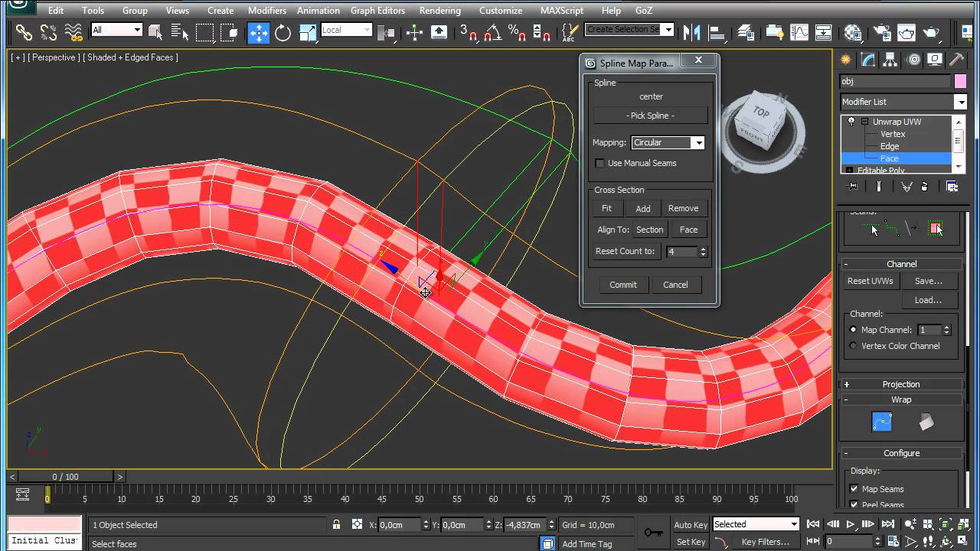Viewport: 980px width, 551px height.
Task: Expand the Projection rollout
Action: [902, 384]
